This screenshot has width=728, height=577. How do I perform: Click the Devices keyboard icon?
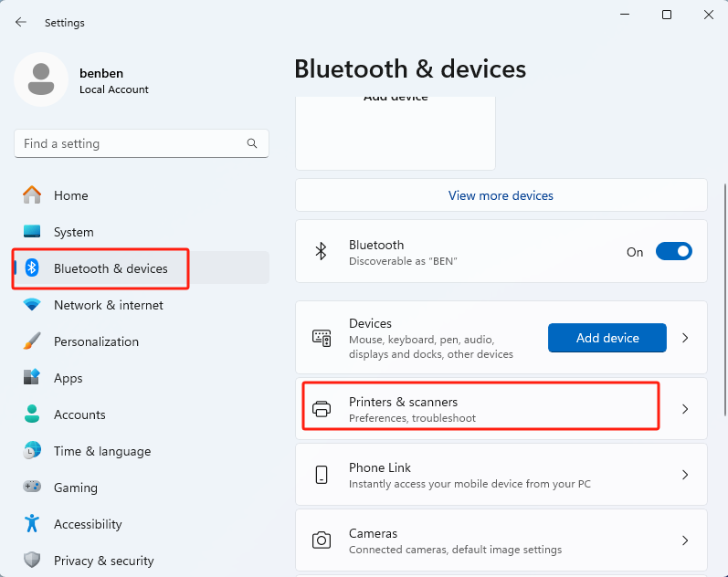click(x=322, y=338)
